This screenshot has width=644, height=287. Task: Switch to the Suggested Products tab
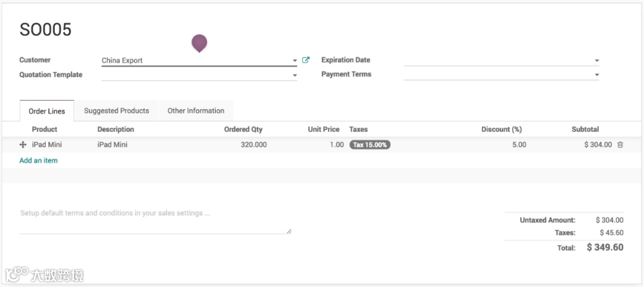point(116,111)
